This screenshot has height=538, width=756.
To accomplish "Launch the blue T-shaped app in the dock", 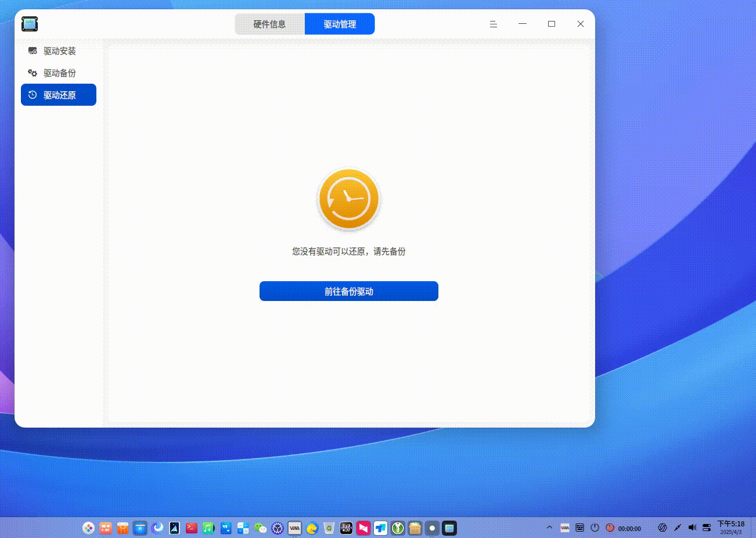I will (381, 528).
